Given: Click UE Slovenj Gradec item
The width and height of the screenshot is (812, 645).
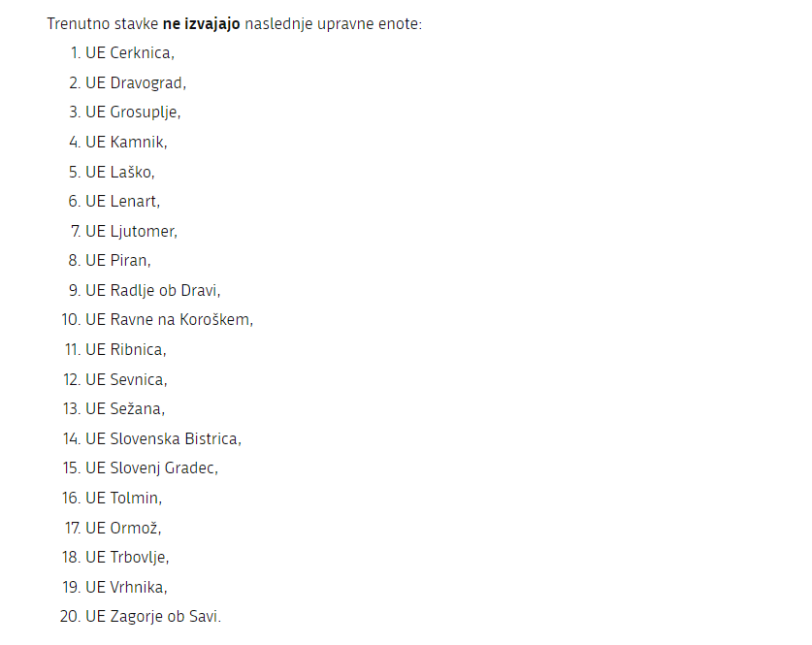Looking at the screenshot, I should pyautogui.click(x=151, y=468).
